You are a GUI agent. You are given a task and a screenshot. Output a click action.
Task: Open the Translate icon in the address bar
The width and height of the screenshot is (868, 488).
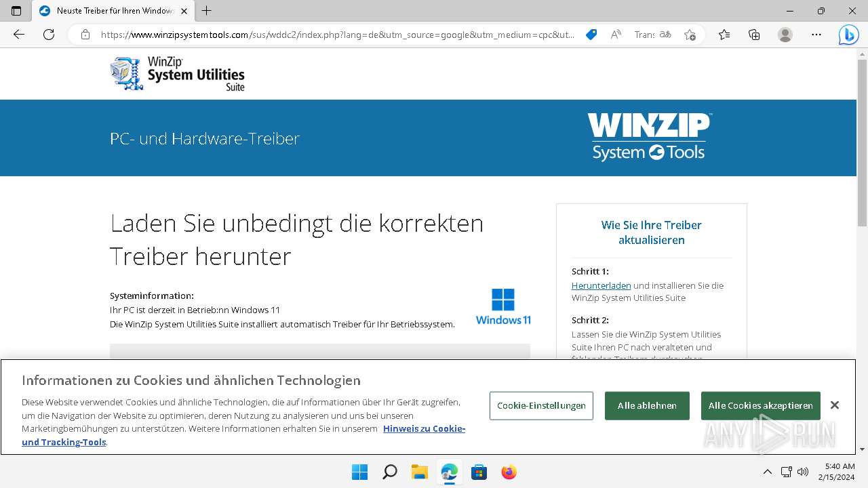(665, 35)
